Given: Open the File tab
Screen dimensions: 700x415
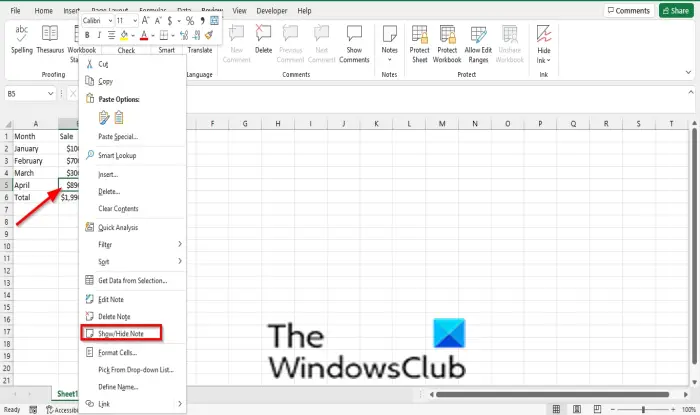Looking at the screenshot, I should (15, 11).
